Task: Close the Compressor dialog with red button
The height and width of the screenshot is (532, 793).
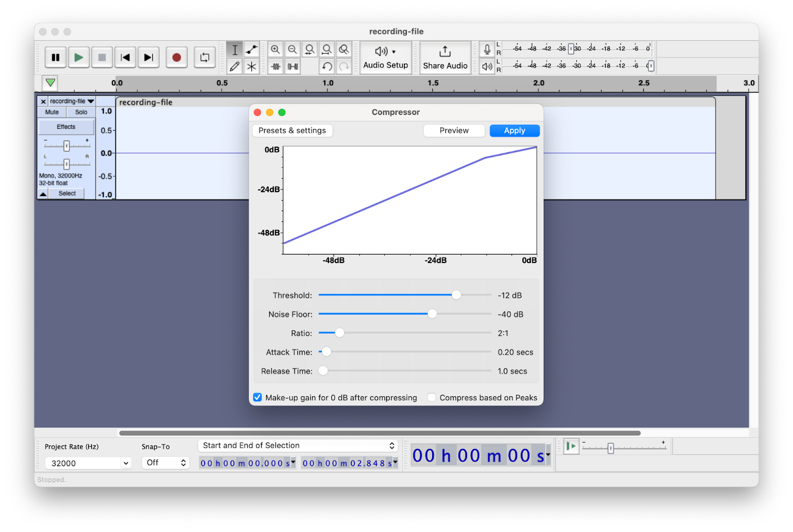Action: 257,112
